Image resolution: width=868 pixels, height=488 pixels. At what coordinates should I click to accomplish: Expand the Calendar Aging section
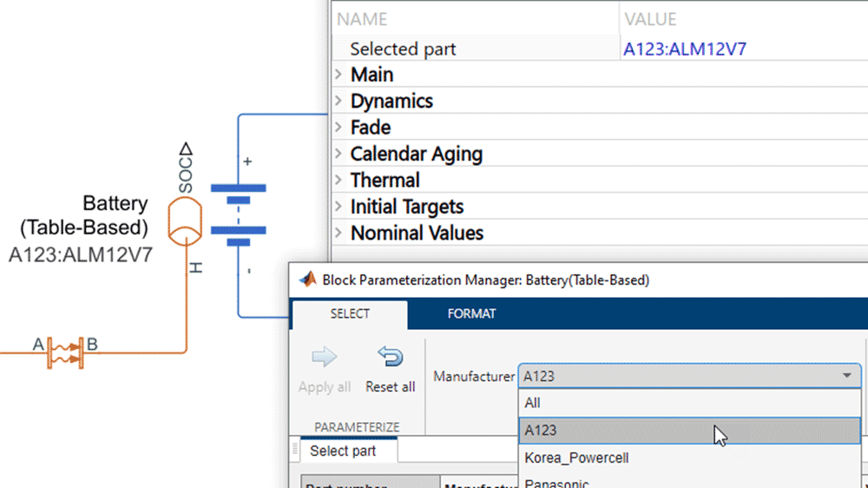pyautogui.click(x=339, y=155)
